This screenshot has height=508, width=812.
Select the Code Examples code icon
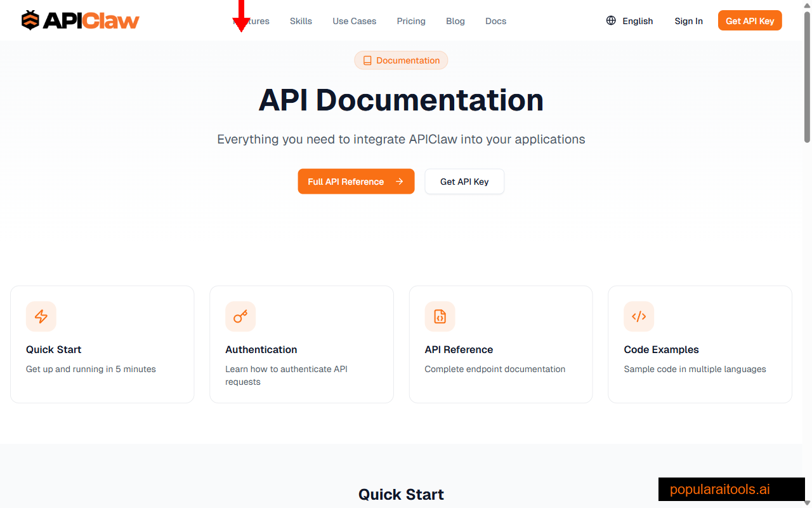click(639, 316)
